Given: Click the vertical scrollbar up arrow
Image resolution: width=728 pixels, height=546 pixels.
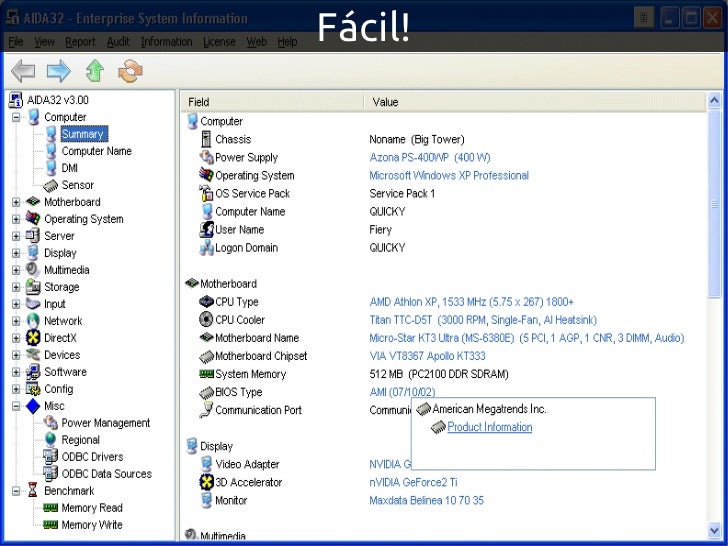Looking at the screenshot, I should pos(714,101).
